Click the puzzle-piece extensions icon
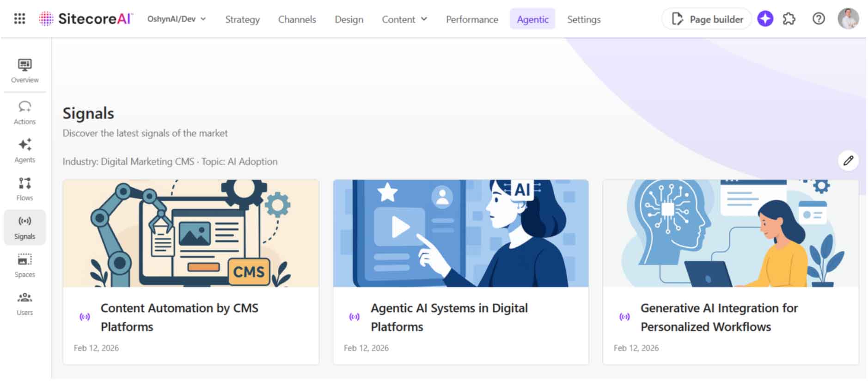Viewport: 868px width, 382px height. click(789, 19)
